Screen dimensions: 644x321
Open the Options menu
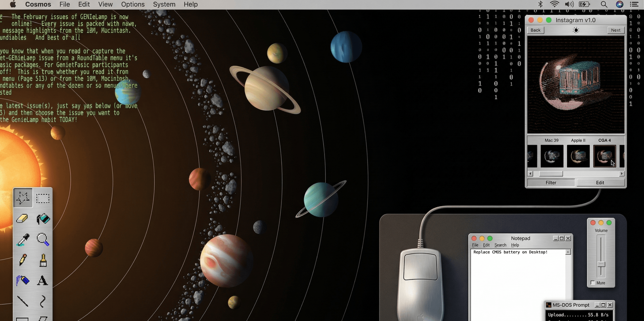133,4
